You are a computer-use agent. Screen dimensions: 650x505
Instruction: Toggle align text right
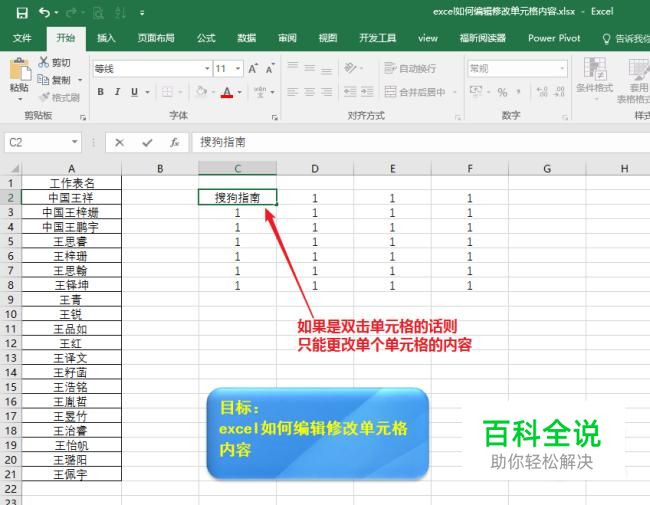point(327,92)
